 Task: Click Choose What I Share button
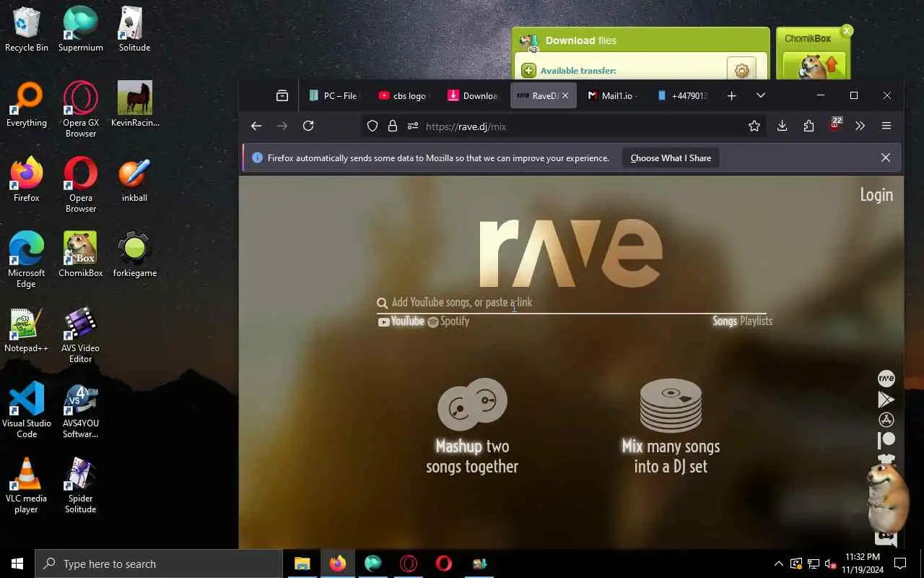pos(671,158)
